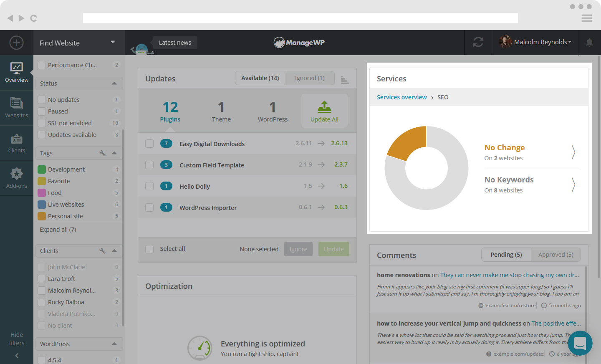The image size is (601, 364).
Task: Switch to Available (14) tab
Action: point(260,78)
